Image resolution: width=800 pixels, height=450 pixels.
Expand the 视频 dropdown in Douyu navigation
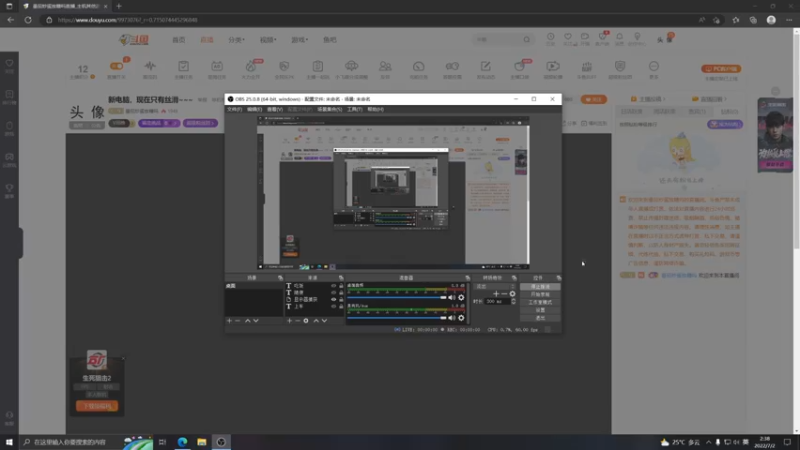267,40
